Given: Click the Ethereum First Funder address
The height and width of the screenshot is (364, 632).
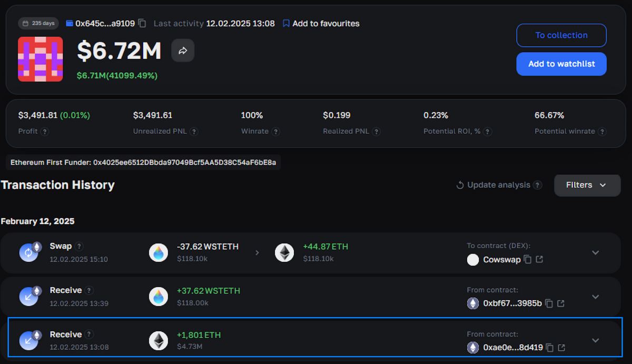Looking at the screenshot, I should pyautogui.click(x=184, y=162).
